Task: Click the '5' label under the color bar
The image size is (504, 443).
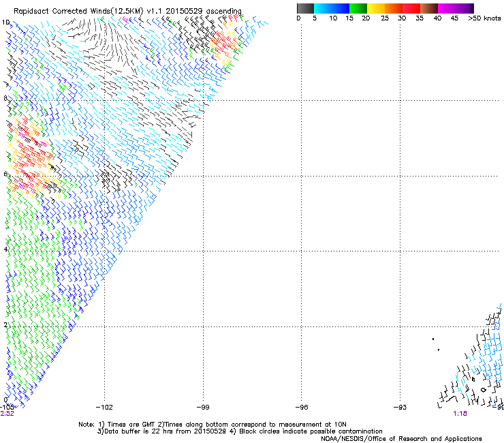Action: [315, 18]
